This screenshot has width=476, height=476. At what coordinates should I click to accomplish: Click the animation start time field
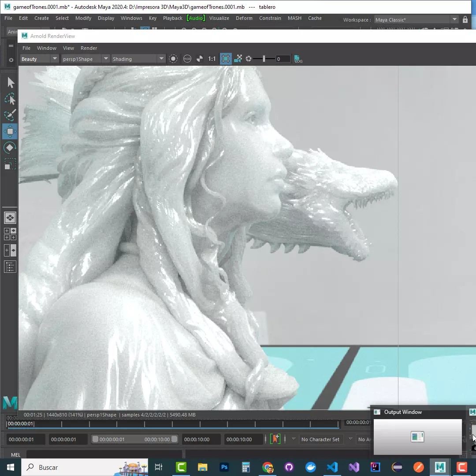[x=26, y=439]
